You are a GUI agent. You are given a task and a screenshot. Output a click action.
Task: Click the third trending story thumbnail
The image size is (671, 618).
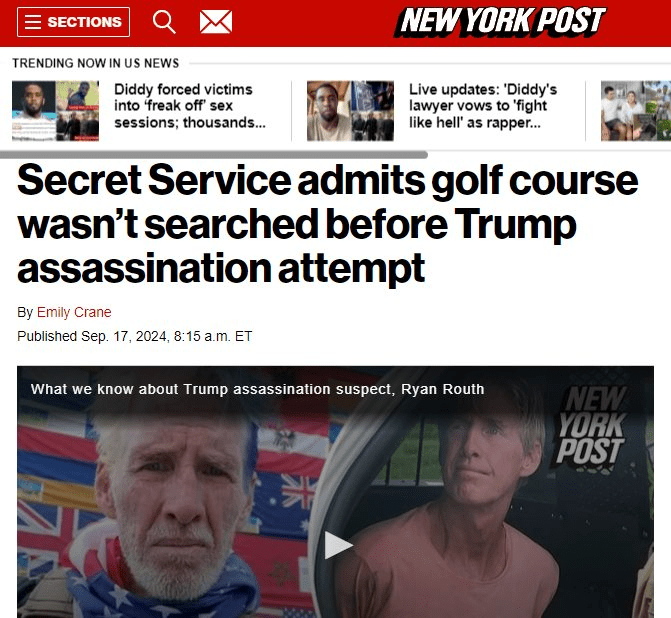click(x=636, y=111)
